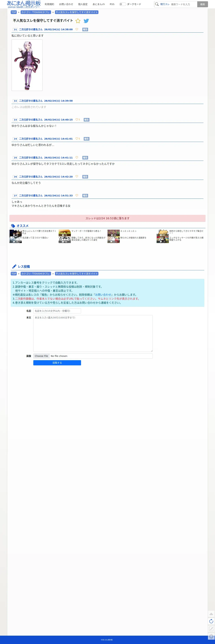Open recommended thread エッチなマッサージの片鱗が見えた瞬間
Screen dimensions: 215x644
tap(186, 239)
